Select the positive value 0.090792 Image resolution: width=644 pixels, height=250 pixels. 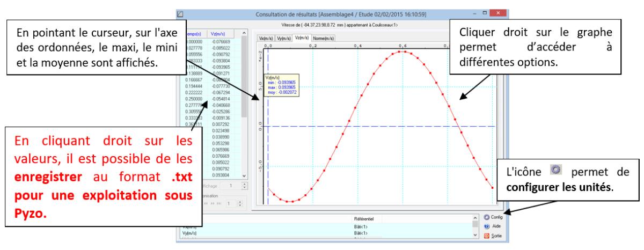click(221, 168)
